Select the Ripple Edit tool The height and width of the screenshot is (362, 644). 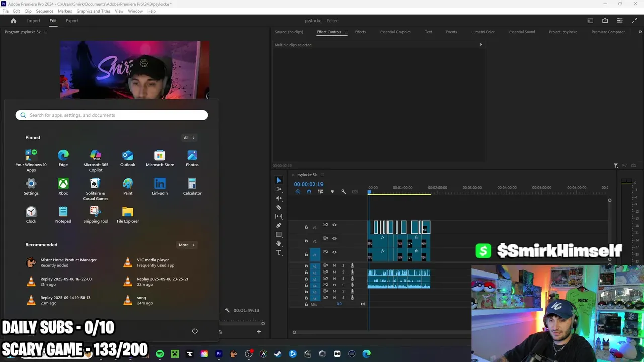279,198
